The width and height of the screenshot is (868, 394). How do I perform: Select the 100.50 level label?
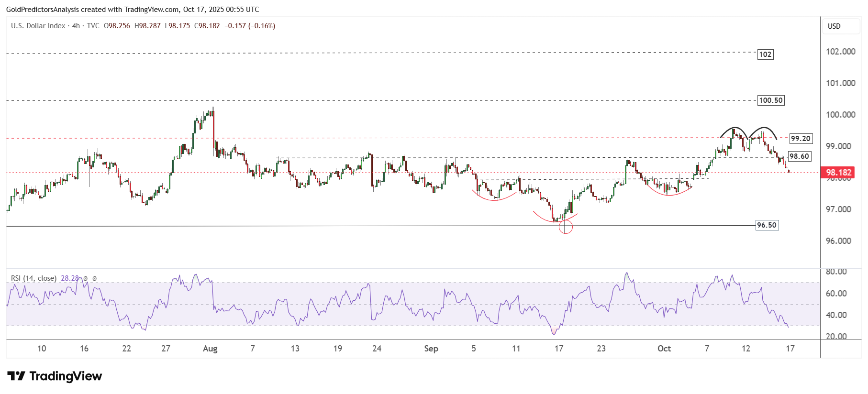pos(771,100)
